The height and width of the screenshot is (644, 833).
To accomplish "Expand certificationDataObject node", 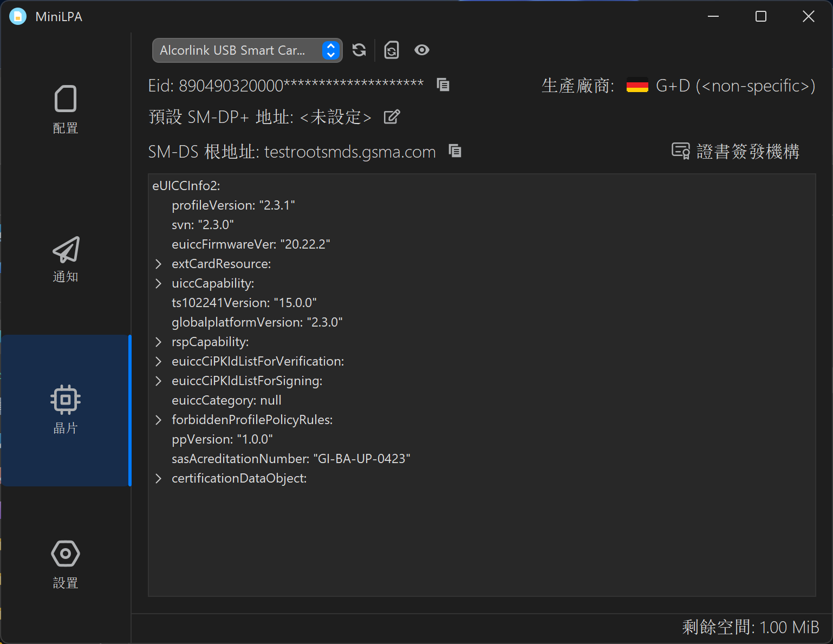I will tap(158, 478).
